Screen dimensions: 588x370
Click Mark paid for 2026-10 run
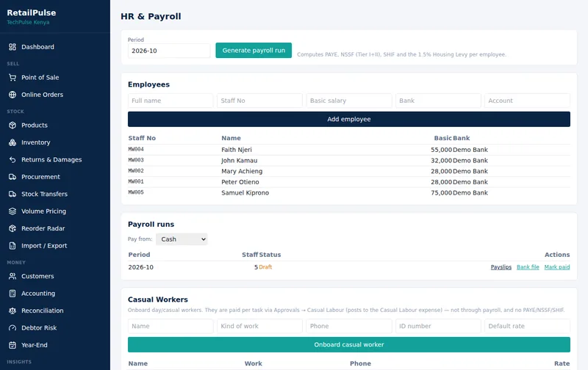click(557, 267)
